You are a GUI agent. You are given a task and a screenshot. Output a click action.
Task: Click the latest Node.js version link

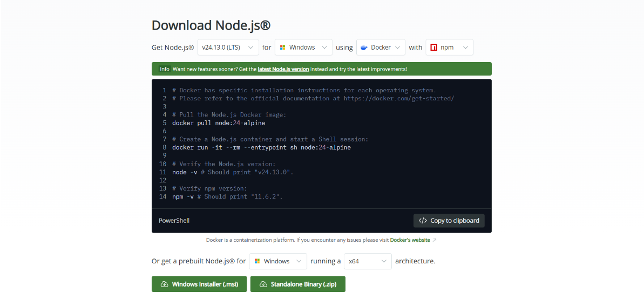coord(283,69)
